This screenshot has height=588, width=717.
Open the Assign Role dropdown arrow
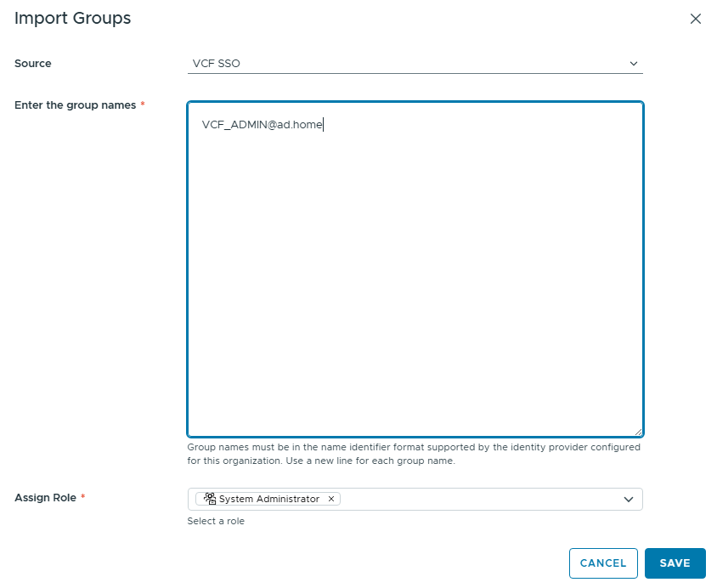pyautogui.click(x=629, y=500)
